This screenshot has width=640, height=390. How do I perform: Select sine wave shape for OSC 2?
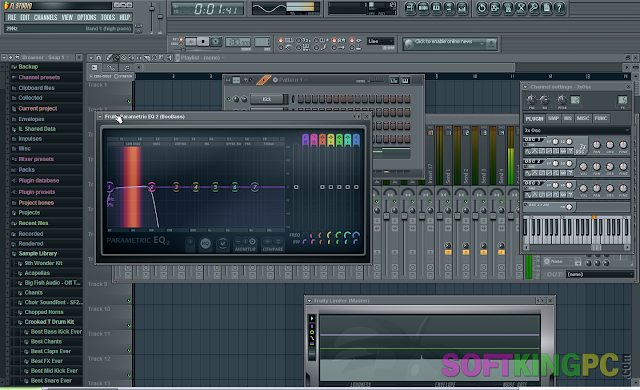click(528, 173)
